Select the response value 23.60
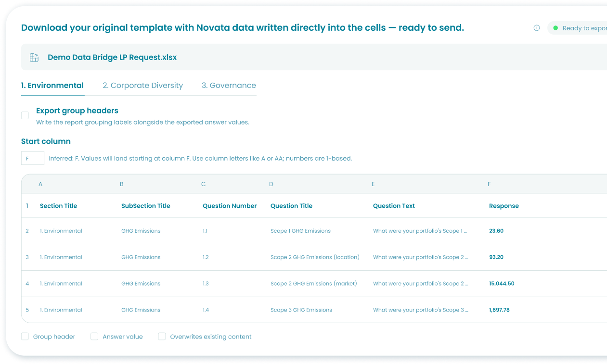This screenshot has width=607, height=364. coord(496,231)
